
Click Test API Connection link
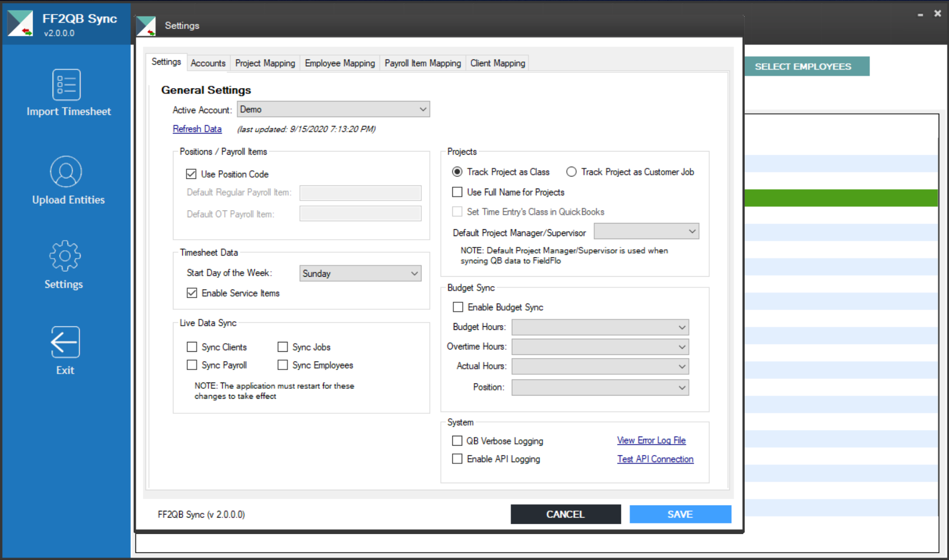click(655, 459)
